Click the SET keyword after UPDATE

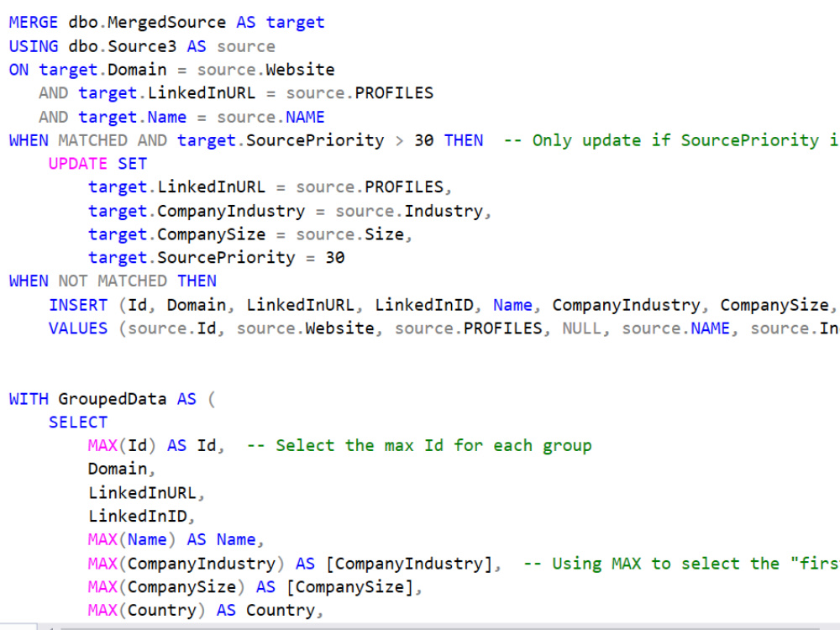pyautogui.click(x=133, y=164)
